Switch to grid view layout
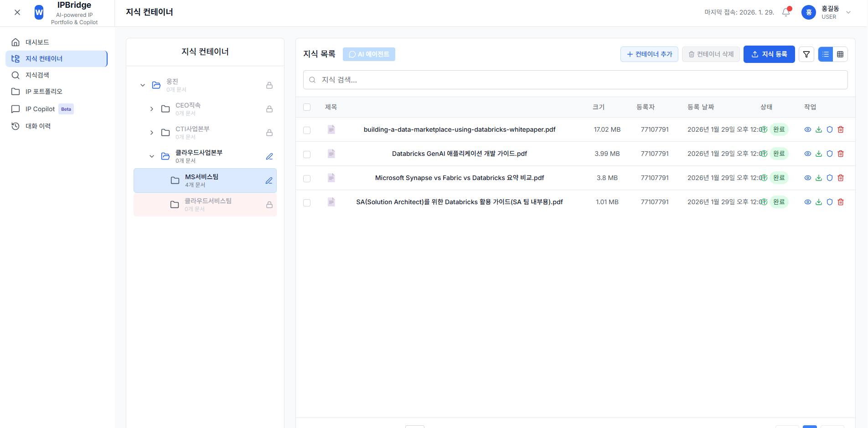 coord(840,54)
